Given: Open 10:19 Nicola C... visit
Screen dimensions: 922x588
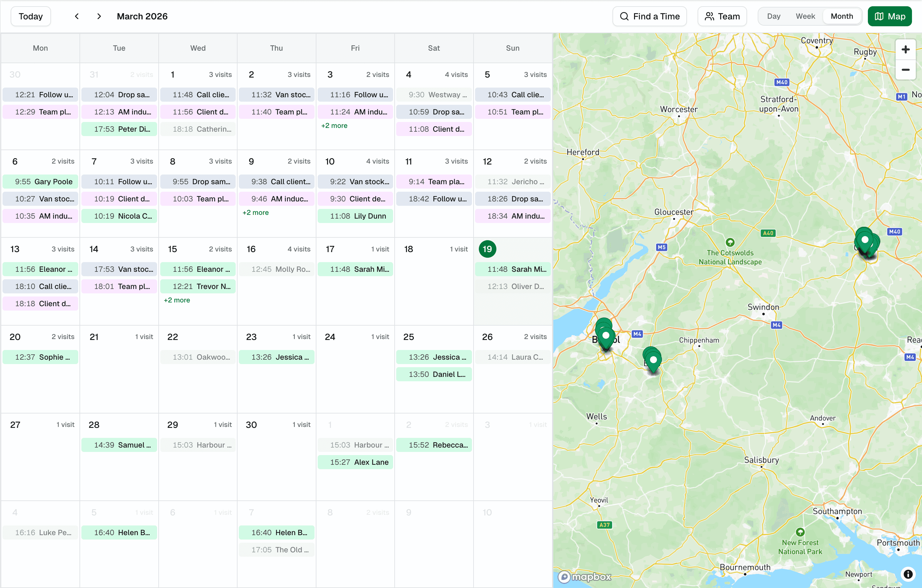Looking at the screenshot, I should pyautogui.click(x=119, y=216).
